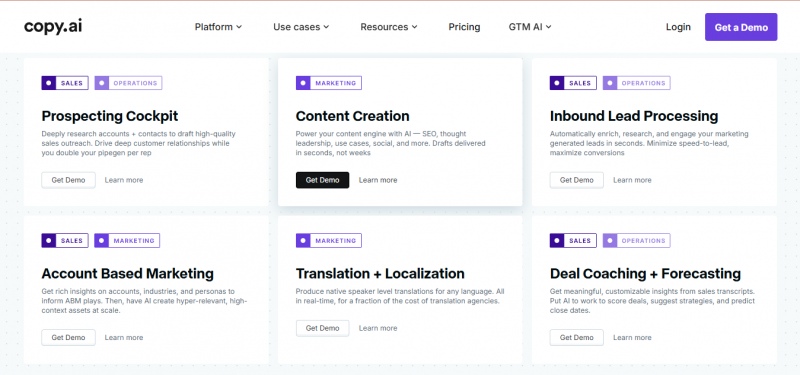This screenshot has width=800, height=375.
Task: Learn more about Inbound Lead Processing
Action: (632, 180)
